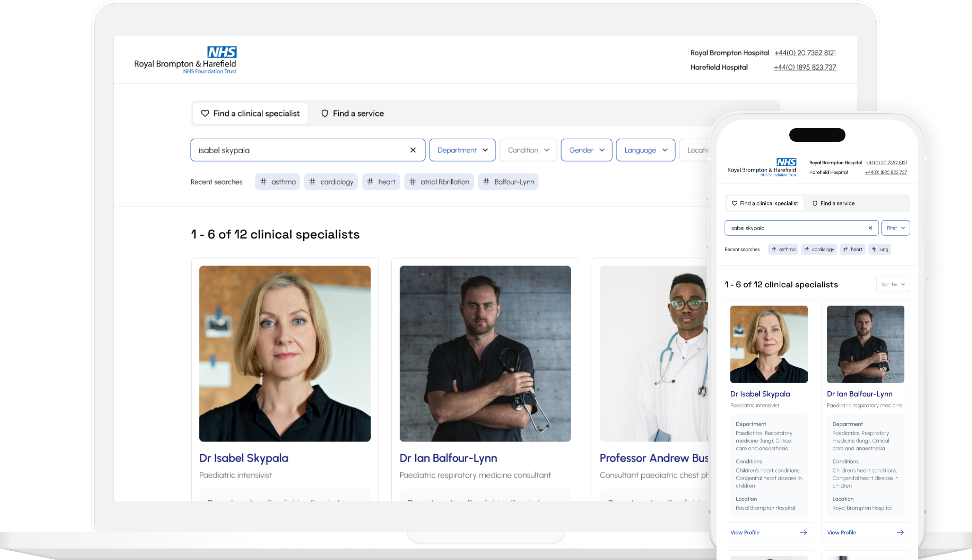Expand the Language filter dropdown
Image resolution: width=972 pixels, height=560 pixels.
point(645,150)
